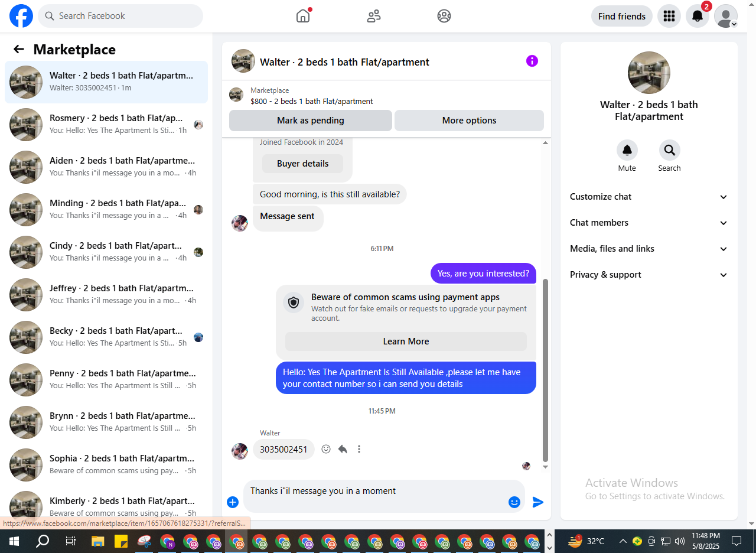Open more options for Walter's message

359,449
